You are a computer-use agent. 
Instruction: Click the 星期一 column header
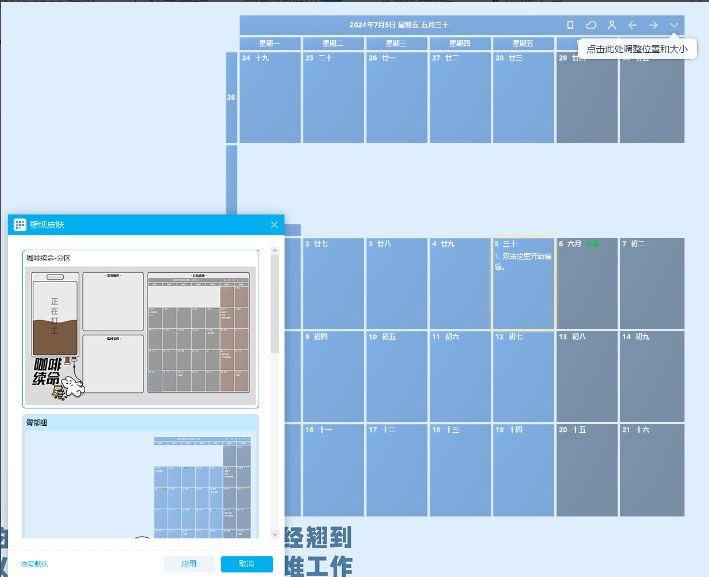point(270,43)
